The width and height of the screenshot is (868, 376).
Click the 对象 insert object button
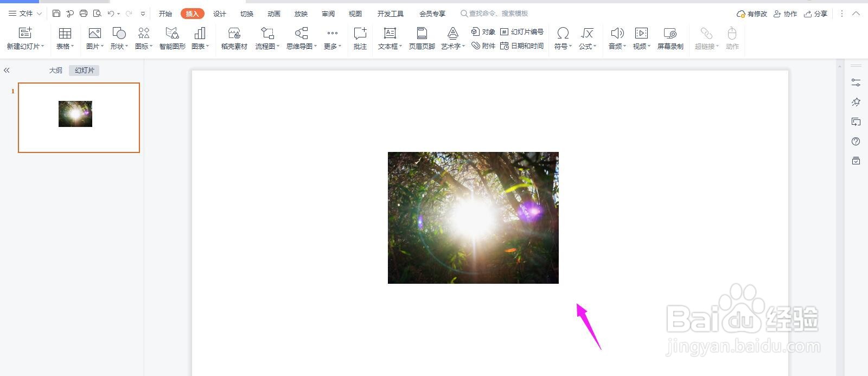coord(483,31)
